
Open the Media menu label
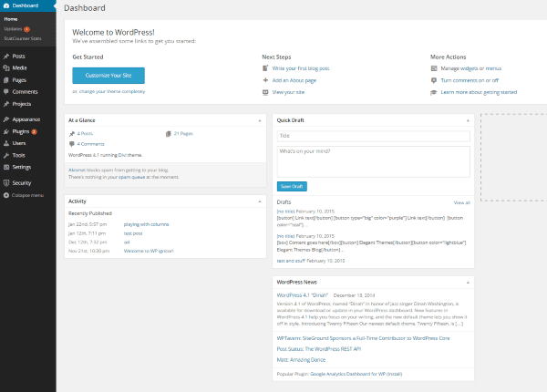pyautogui.click(x=19, y=68)
